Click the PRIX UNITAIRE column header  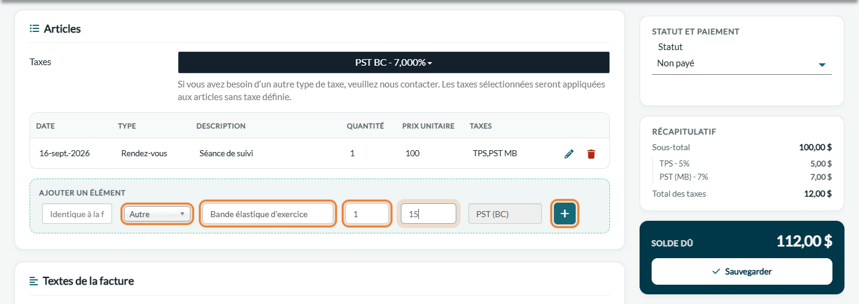[429, 126]
